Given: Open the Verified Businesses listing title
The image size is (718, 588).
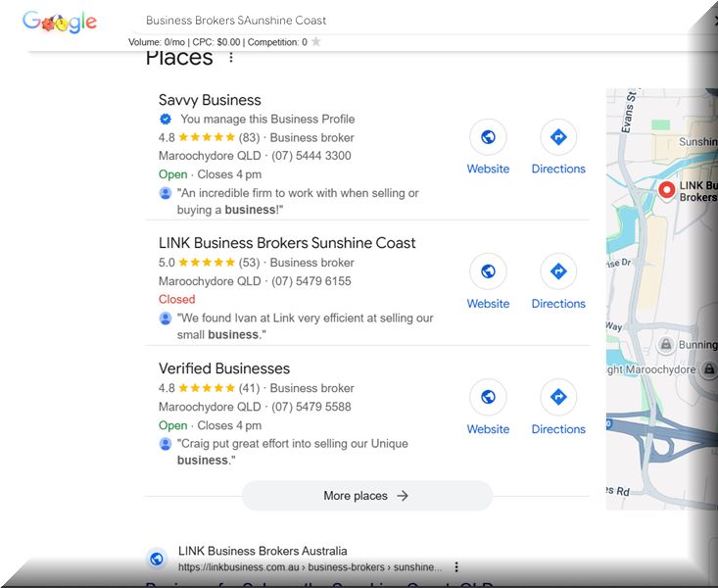Looking at the screenshot, I should [224, 368].
